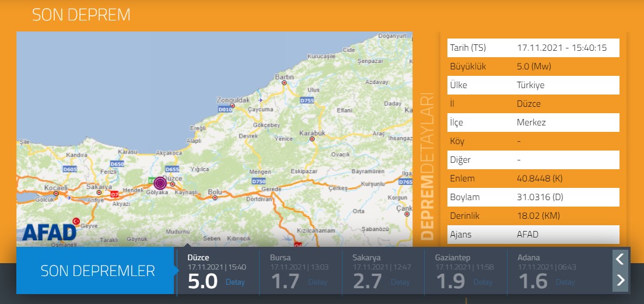This screenshot has height=304, width=644.
Task: Open Detay link for Gaziantep 1.9 quake
Action: (482, 282)
